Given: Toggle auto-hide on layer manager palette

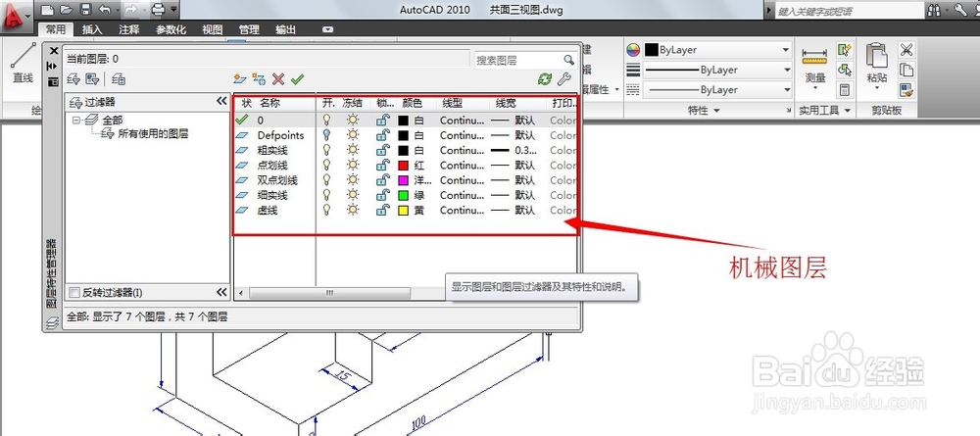Looking at the screenshot, I should coord(53,65).
